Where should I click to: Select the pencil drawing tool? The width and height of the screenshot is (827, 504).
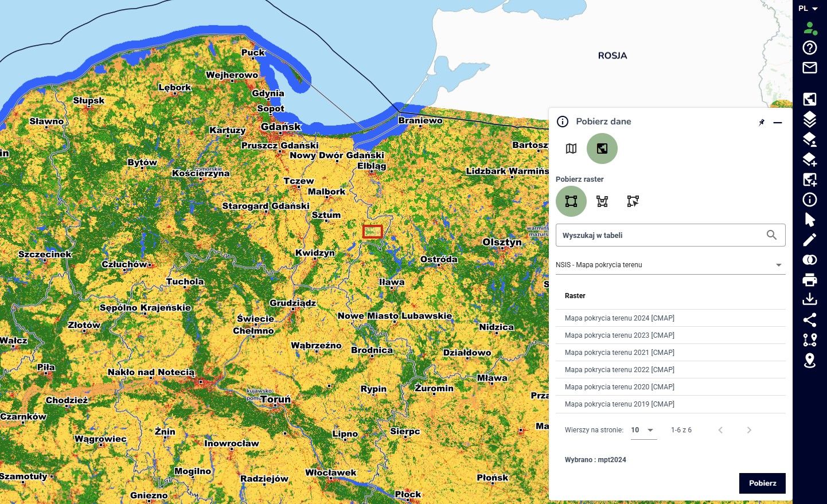point(809,240)
